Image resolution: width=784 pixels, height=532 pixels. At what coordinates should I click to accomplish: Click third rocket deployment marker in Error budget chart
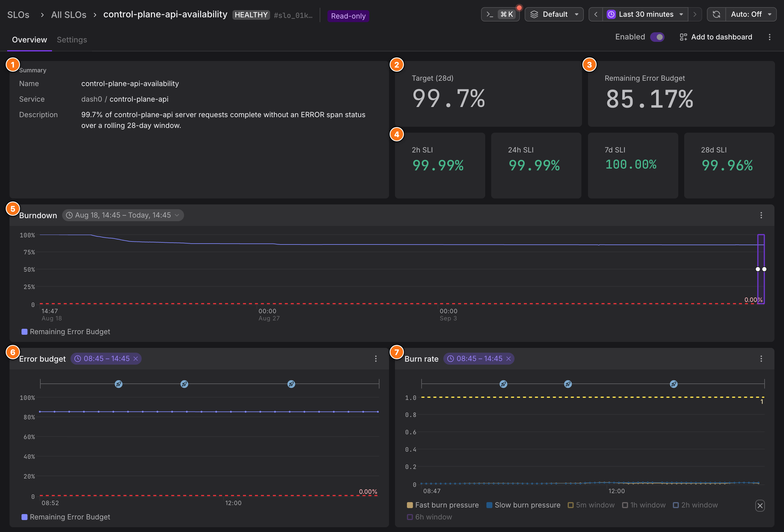click(291, 384)
